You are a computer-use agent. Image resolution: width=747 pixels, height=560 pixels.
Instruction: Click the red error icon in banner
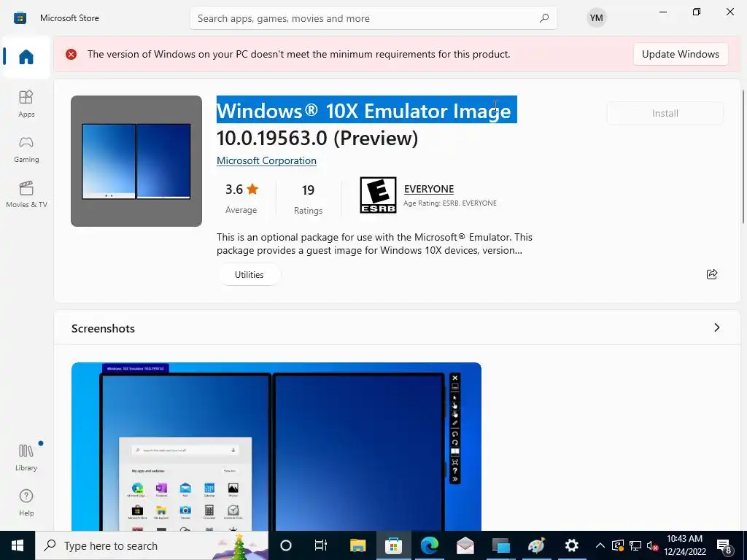(71, 54)
